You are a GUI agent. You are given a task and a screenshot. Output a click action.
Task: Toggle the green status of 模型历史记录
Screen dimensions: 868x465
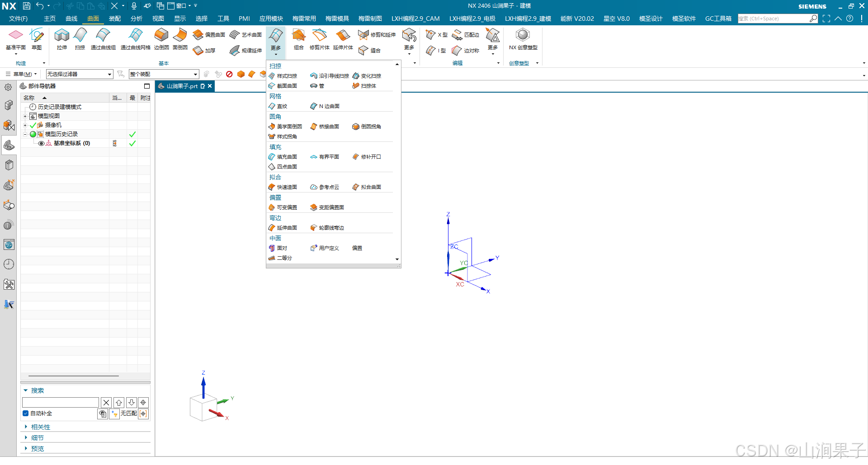coord(33,134)
